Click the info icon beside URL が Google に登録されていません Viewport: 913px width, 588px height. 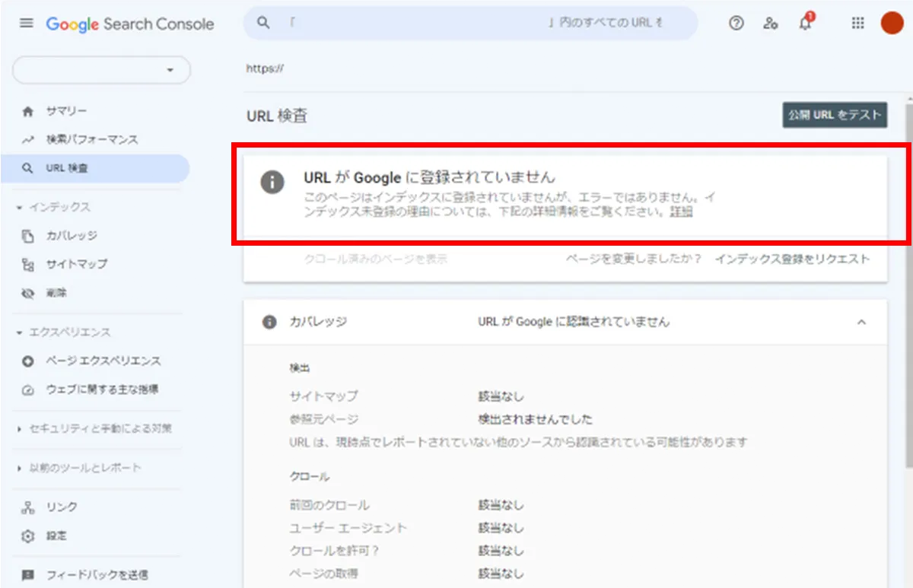point(272,183)
